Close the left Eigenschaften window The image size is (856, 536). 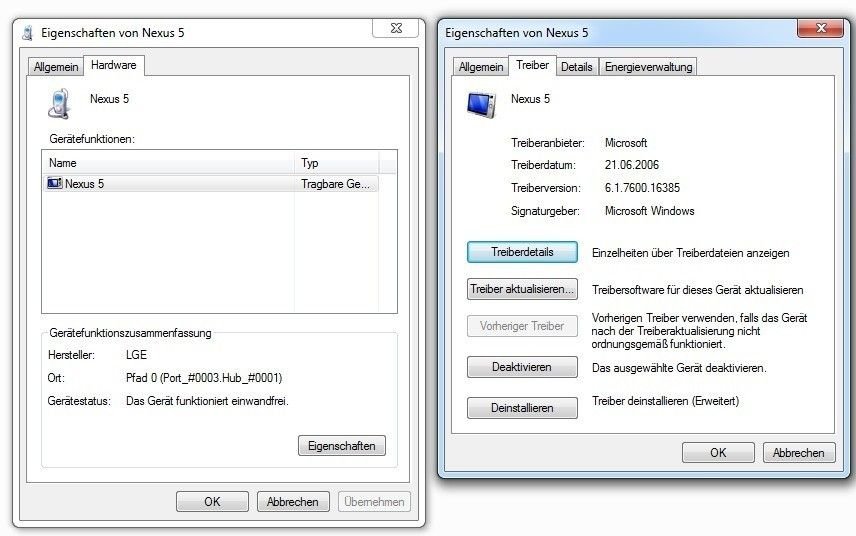(x=396, y=28)
